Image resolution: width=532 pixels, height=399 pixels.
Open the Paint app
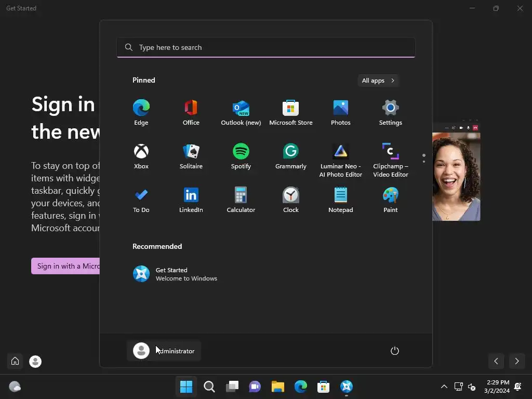point(391,200)
